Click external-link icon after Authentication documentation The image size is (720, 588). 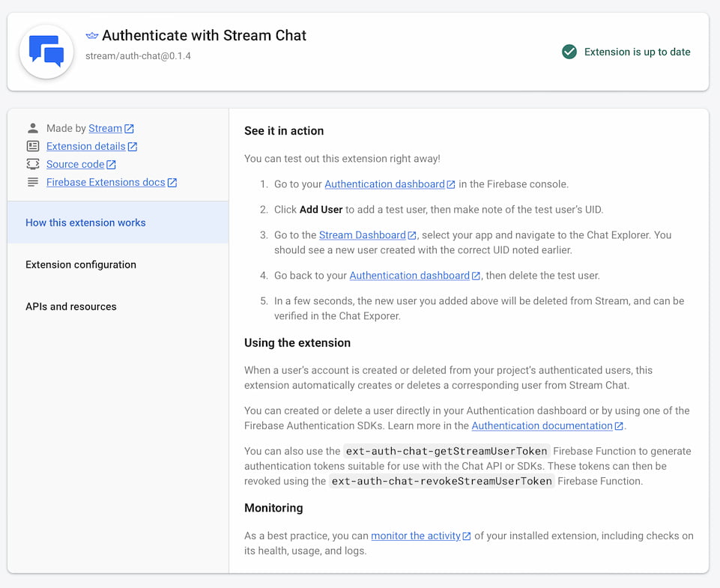(x=619, y=426)
